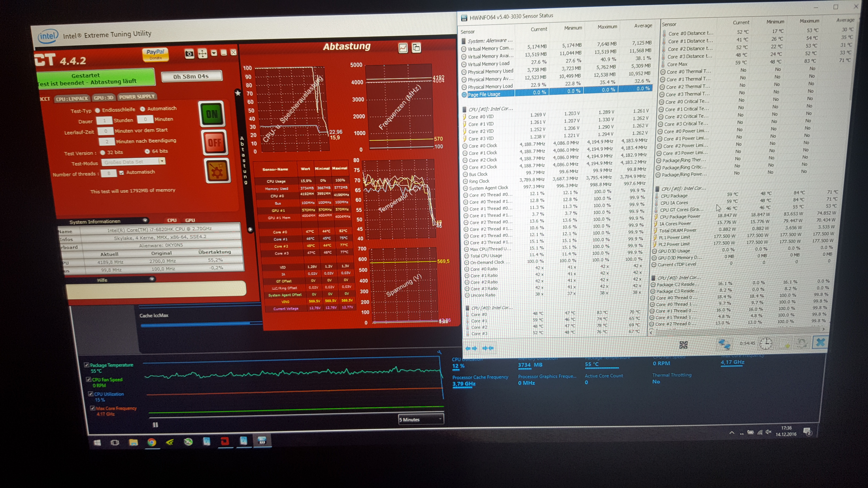
Task: Collapse System Informationen section arrow
Action: 145,221
